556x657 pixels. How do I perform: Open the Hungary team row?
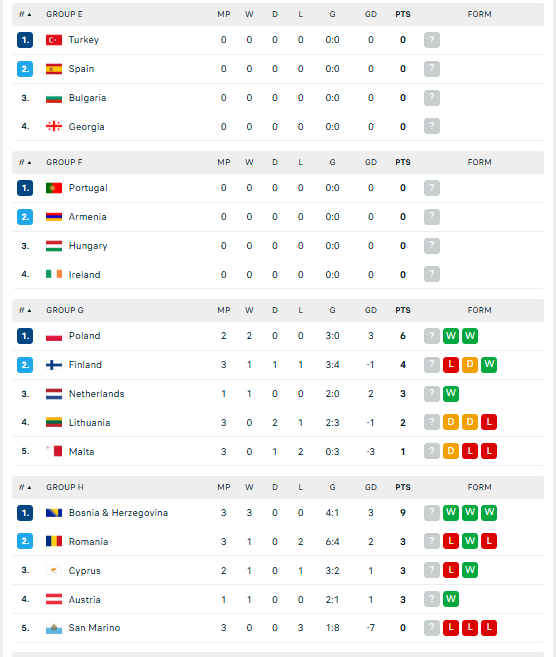278,246
